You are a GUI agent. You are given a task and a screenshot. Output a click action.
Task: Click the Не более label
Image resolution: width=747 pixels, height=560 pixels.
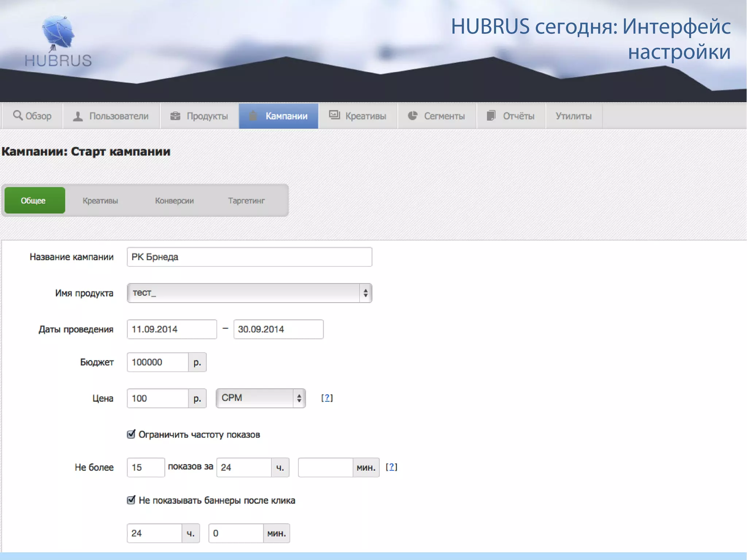[94, 467]
